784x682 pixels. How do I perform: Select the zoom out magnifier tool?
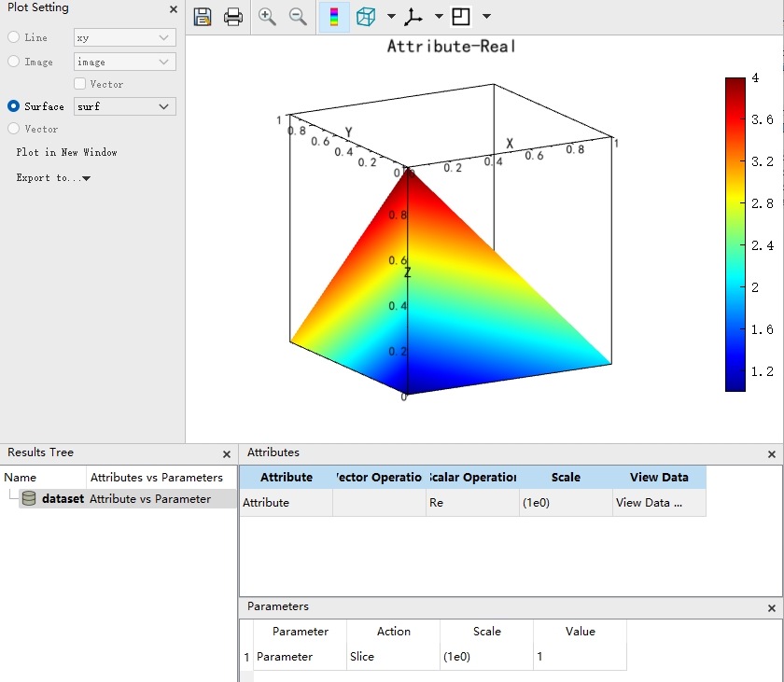[298, 17]
